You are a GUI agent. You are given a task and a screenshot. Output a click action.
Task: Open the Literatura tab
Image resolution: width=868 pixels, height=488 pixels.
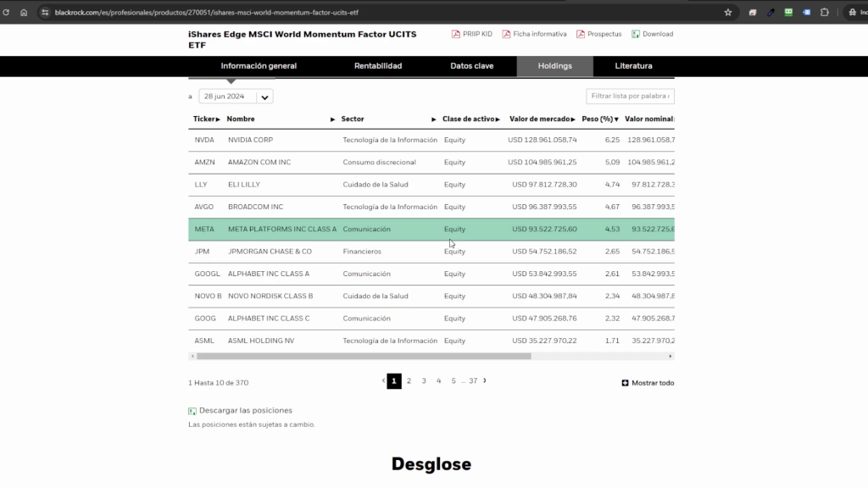[633, 66]
